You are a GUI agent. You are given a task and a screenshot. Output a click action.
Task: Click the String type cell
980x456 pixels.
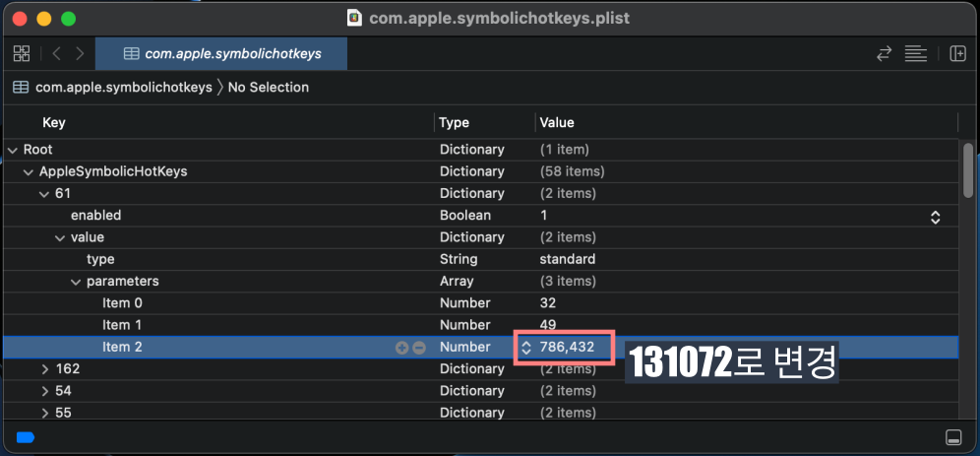(x=459, y=259)
